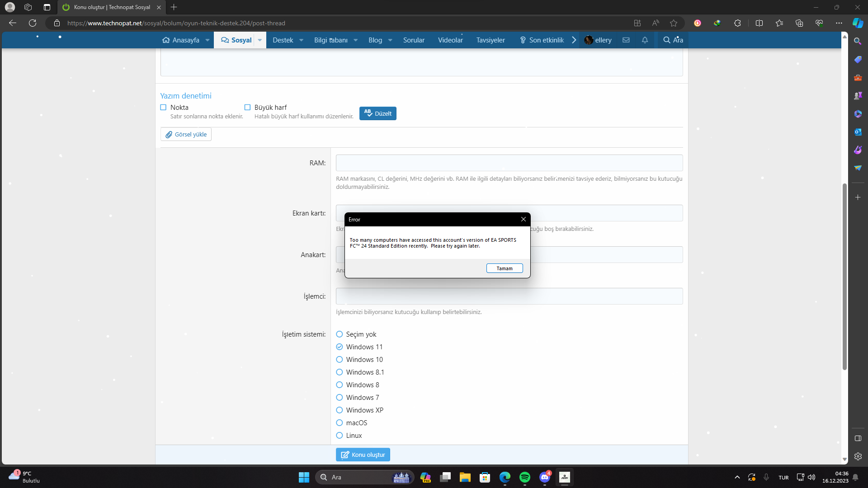Click Tamam in the Error dialog
868x488 pixels.
tap(505, 268)
